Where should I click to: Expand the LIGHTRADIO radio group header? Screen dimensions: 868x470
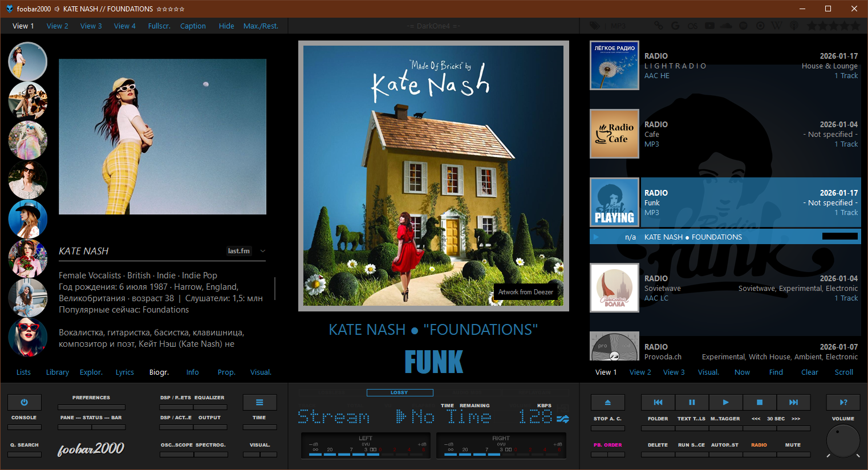pyautogui.click(x=725, y=66)
